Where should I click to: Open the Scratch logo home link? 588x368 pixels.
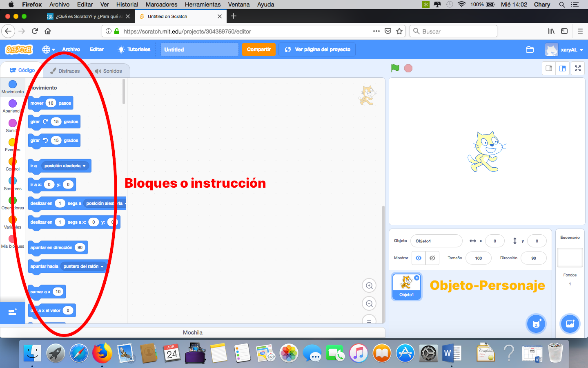[19, 49]
